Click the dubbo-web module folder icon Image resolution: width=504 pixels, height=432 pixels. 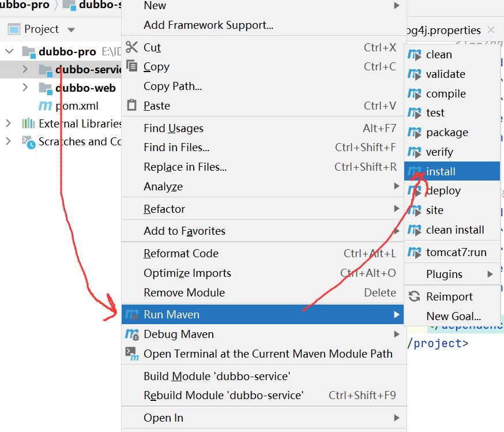(46, 88)
